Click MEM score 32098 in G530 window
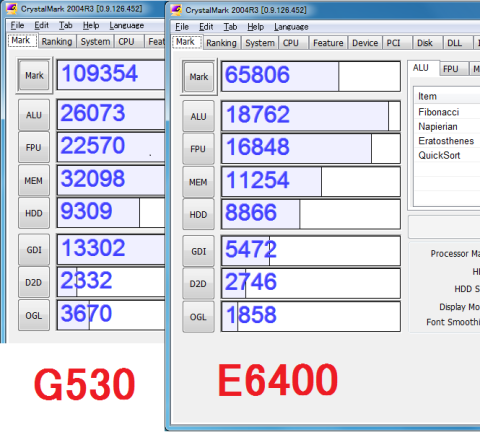The height and width of the screenshot is (432, 480). (111, 180)
